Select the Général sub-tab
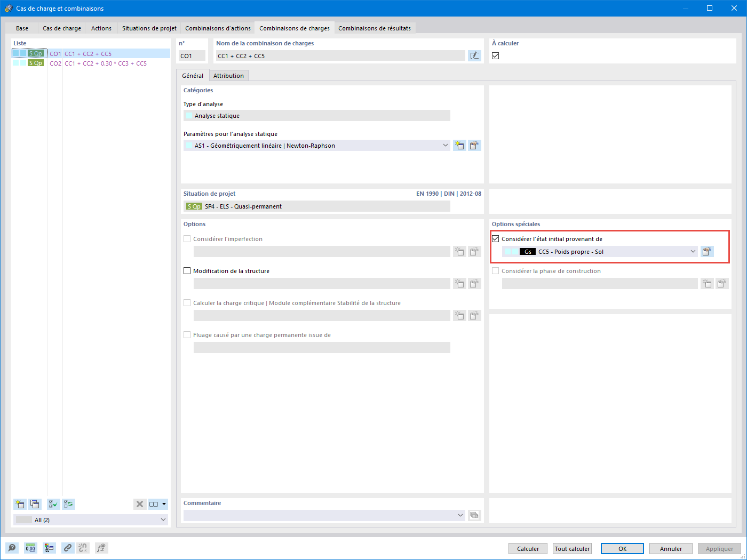This screenshot has height=560, width=747. 193,76
